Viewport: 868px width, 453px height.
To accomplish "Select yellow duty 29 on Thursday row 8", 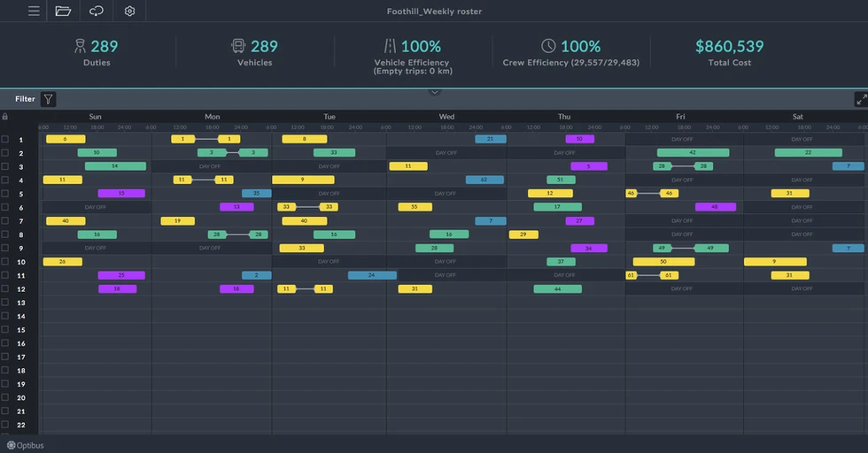I will 523,234.
